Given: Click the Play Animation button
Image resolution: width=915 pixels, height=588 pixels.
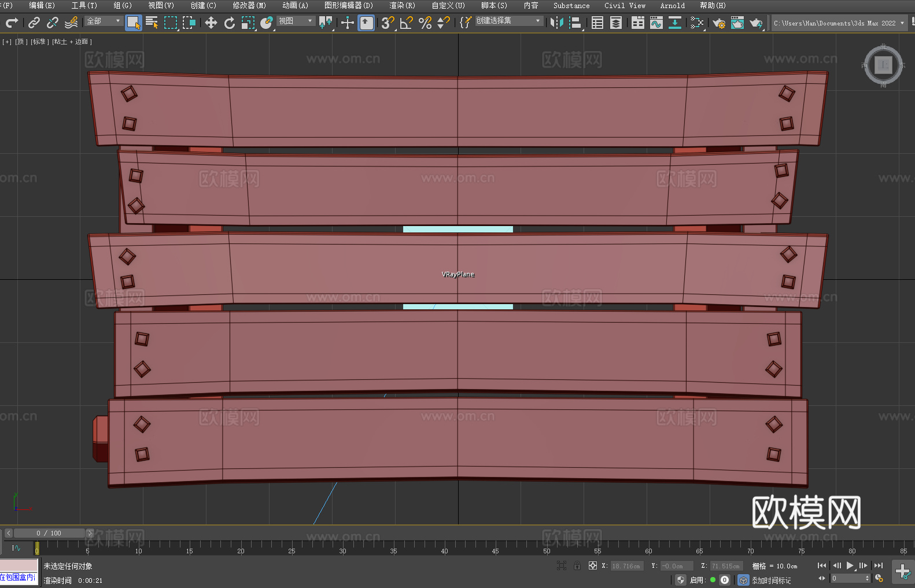Looking at the screenshot, I should (x=850, y=565).
